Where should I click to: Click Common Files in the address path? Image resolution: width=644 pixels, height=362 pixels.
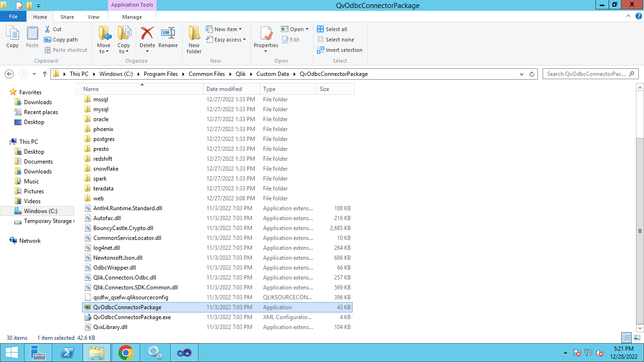[x=206, y=74]
